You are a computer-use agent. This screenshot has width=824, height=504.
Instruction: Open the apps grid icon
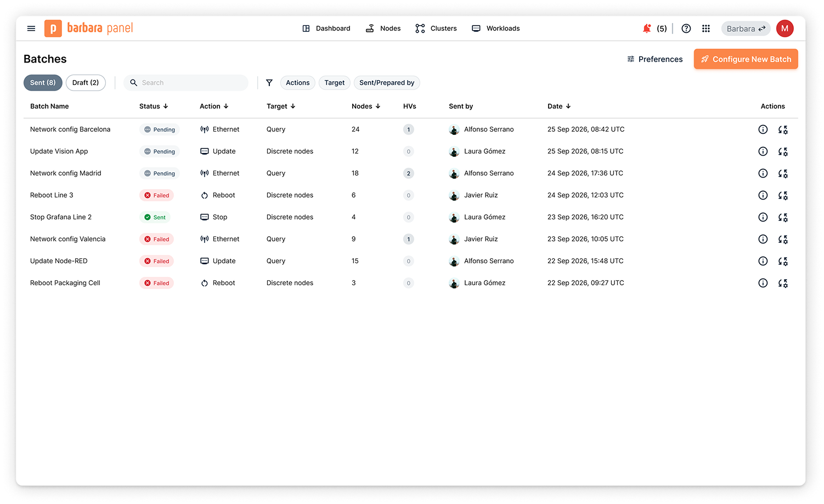[706, 29]
